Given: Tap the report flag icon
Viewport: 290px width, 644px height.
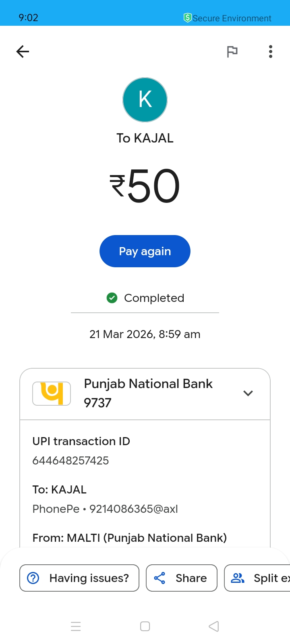Looking at the screenshot, I should 232,52.
